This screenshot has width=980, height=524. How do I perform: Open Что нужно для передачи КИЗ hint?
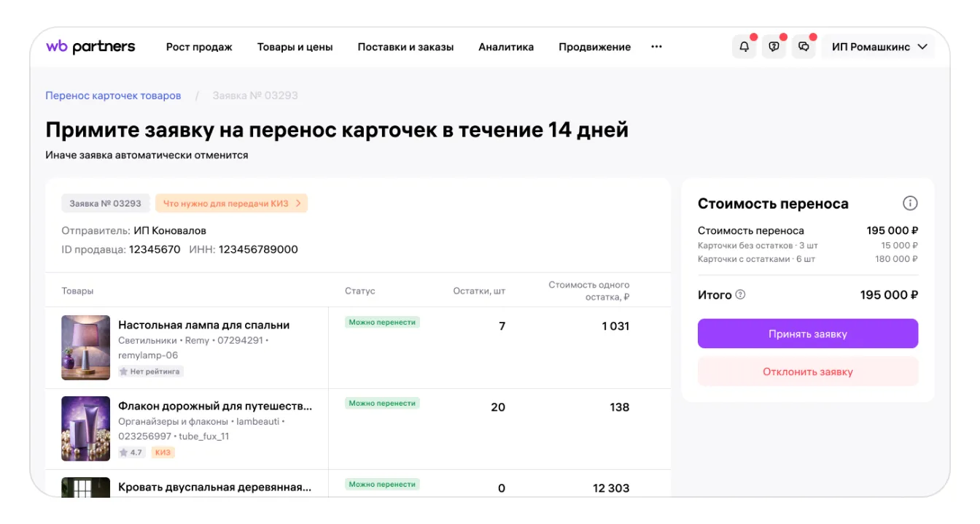pos(232,204)
